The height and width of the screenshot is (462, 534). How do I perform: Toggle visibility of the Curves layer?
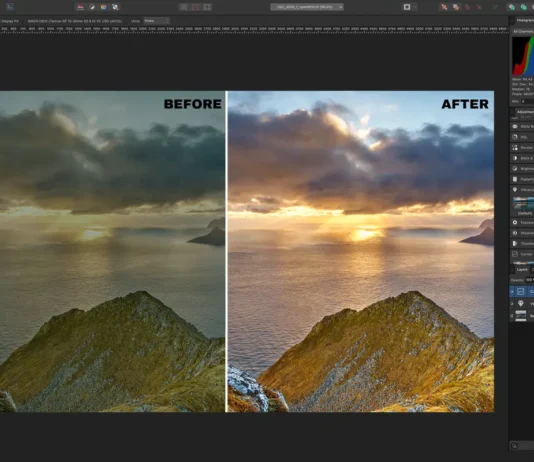512,291
